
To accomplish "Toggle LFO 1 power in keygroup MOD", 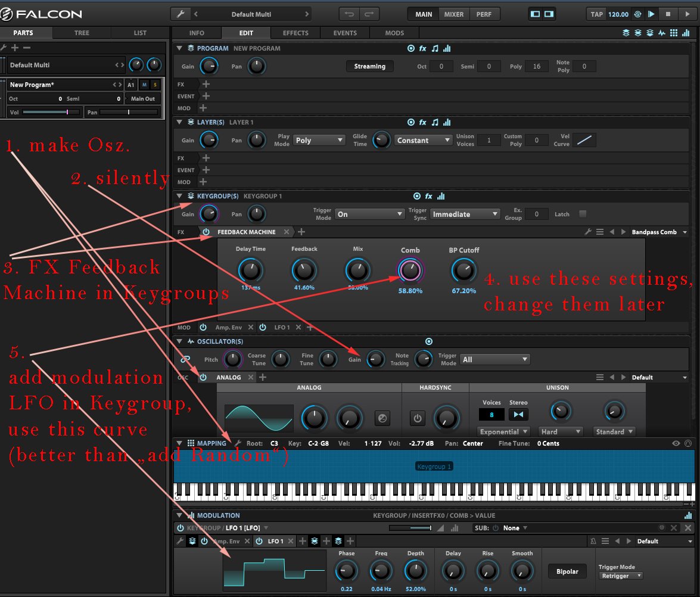I will 263,327.
